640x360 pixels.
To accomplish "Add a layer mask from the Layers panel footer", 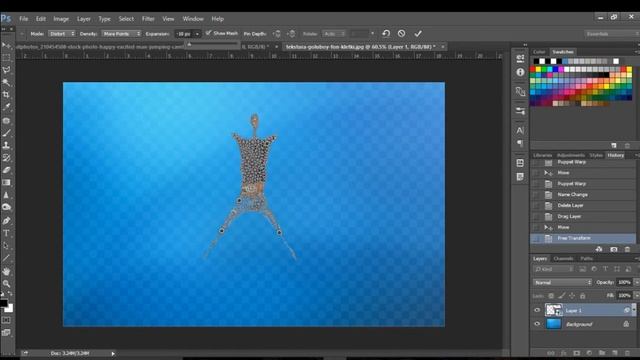I will point(576,353).
